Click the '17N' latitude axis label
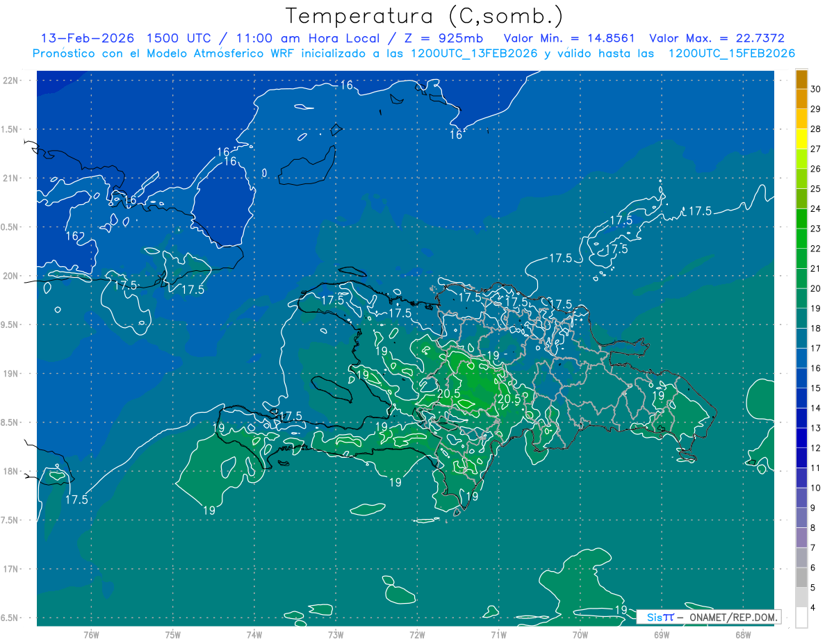 tap(10, 569)
